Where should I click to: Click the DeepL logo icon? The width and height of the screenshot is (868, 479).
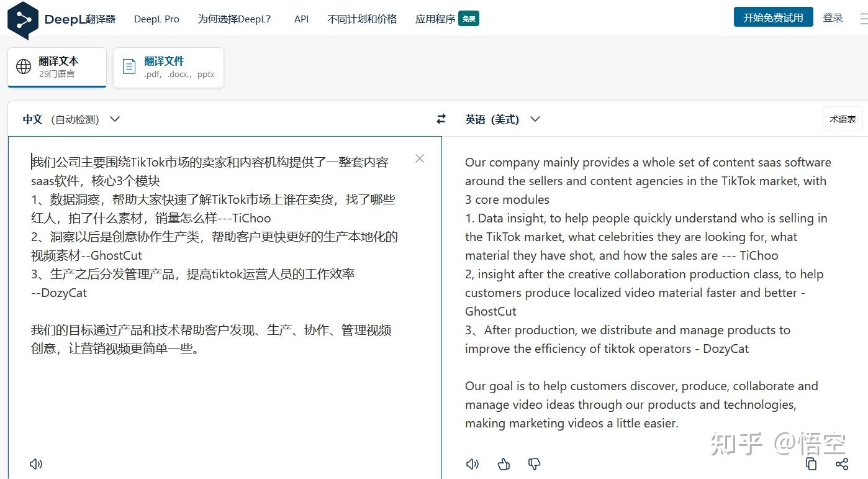[21, 19]
